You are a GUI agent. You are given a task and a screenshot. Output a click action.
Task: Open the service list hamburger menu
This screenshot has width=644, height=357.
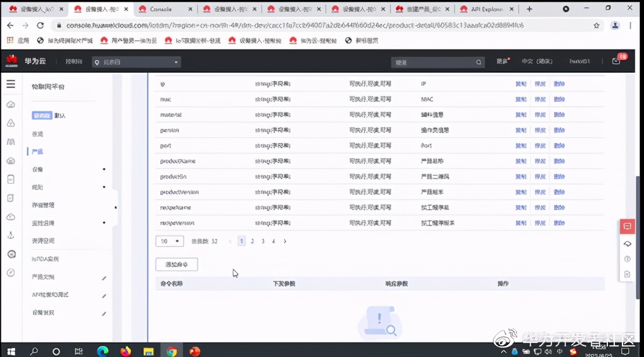(10, 84)
